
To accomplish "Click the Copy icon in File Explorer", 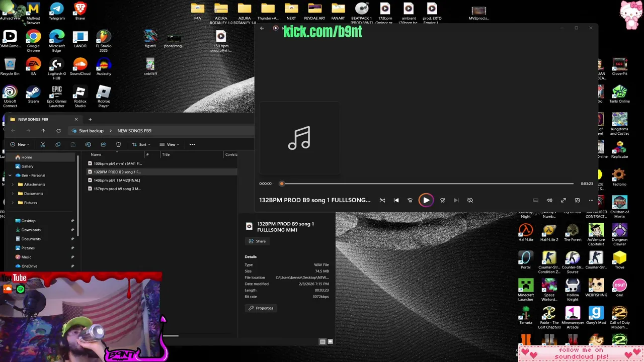I will [58, 144].
